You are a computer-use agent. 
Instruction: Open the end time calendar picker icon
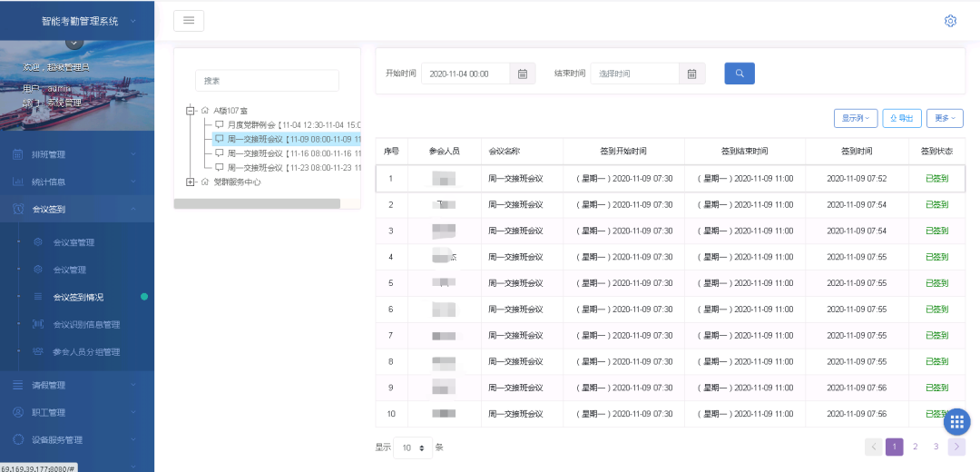(691, 74)
